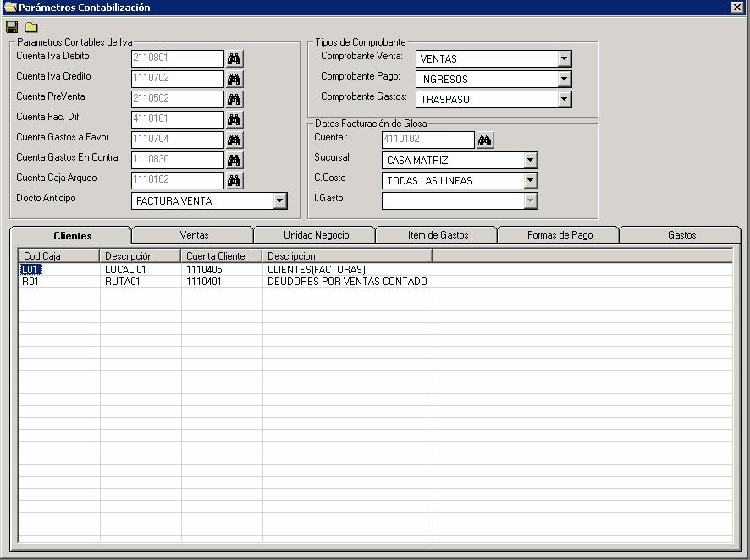Click binoculars for Cuenta Gastos En Contra
The width and height of the screenshot is (750, 560).
click(x=234, y=160)
